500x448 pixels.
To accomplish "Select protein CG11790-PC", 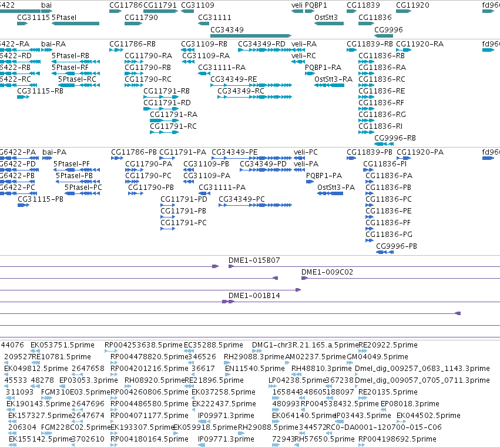I will (148, 176).
